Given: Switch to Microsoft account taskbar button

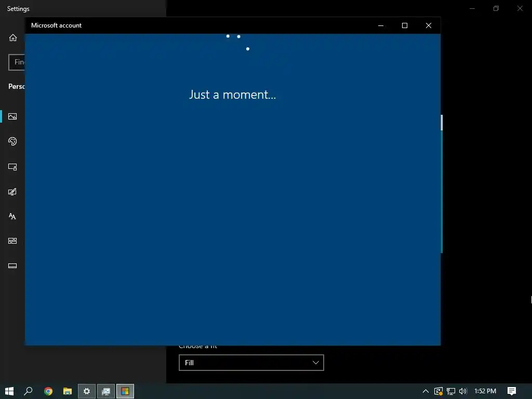Looking at the screenshot, I should (x=125, y=391).
